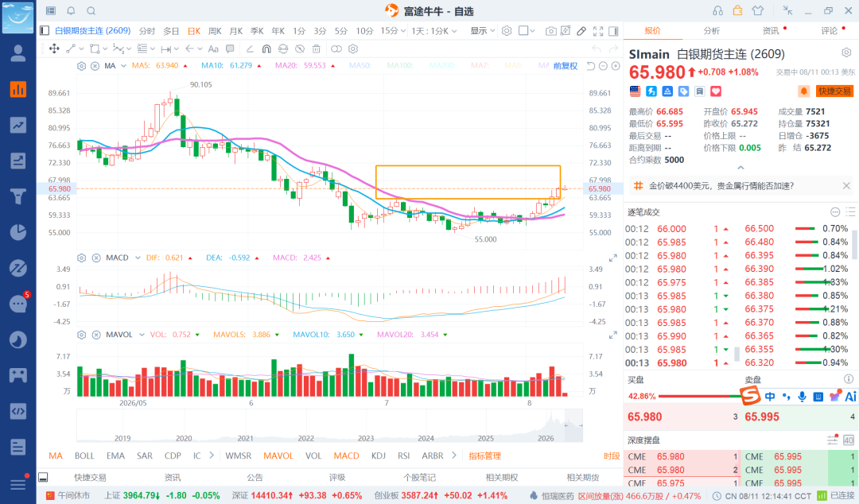Select the magnet snap drawing tool
The width and height of the screenshot is (859, 504).
[x=266, y=48]
